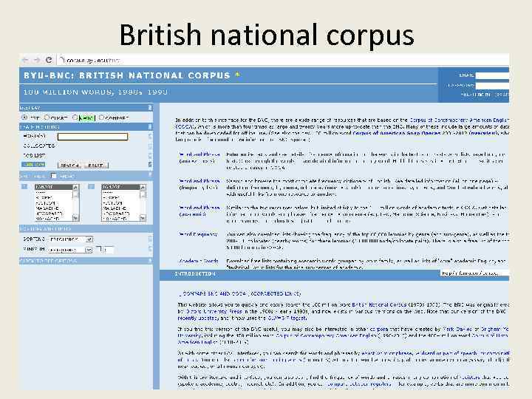Open the Corpus of American Soap Operas link
532x399 pixels.
(396, 133)
